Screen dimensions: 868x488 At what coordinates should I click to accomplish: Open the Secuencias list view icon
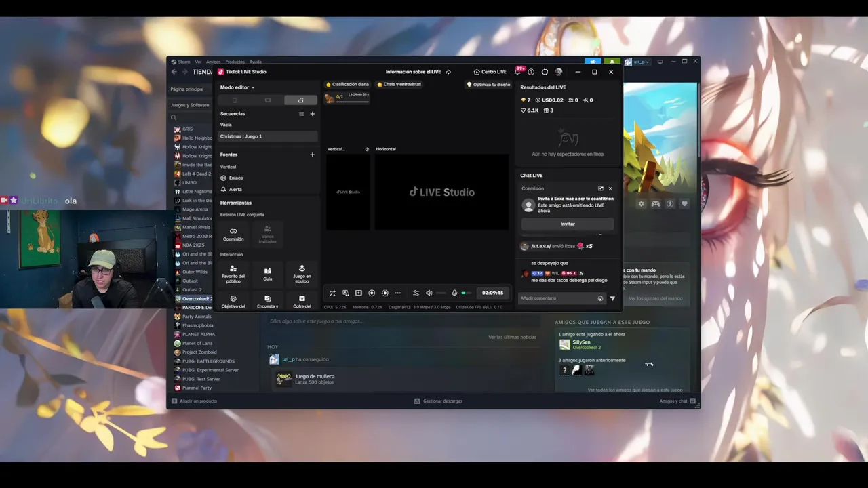tap(301, 114)
